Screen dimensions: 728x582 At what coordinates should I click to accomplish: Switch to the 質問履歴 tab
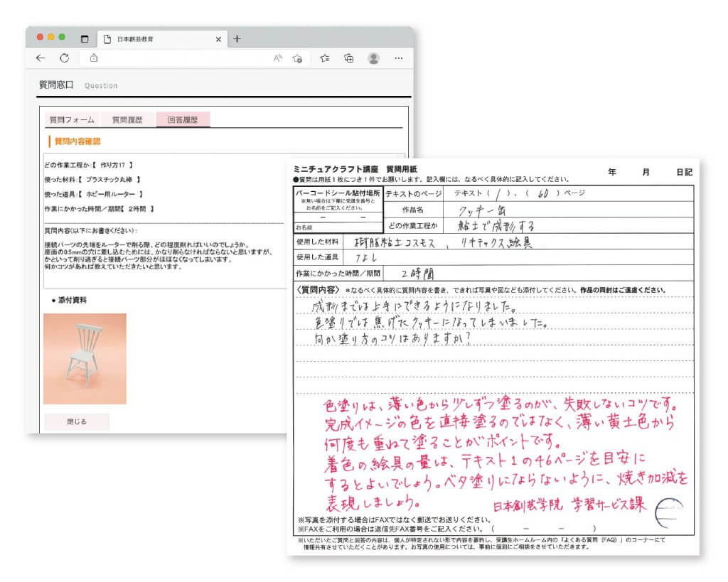point(127,120)
